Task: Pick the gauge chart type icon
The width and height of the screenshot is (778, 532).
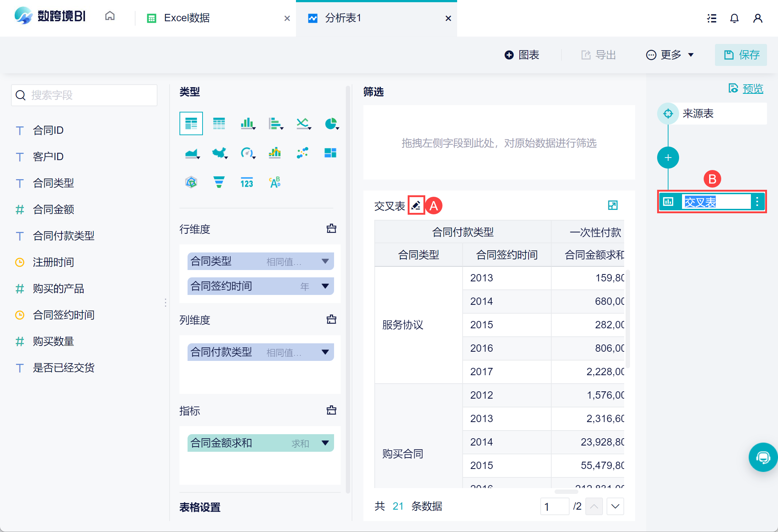Action: pos(247,153)
